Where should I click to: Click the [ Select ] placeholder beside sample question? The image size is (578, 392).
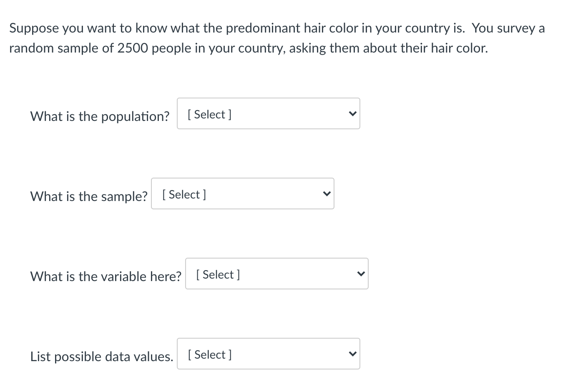[x=184, y=194]
